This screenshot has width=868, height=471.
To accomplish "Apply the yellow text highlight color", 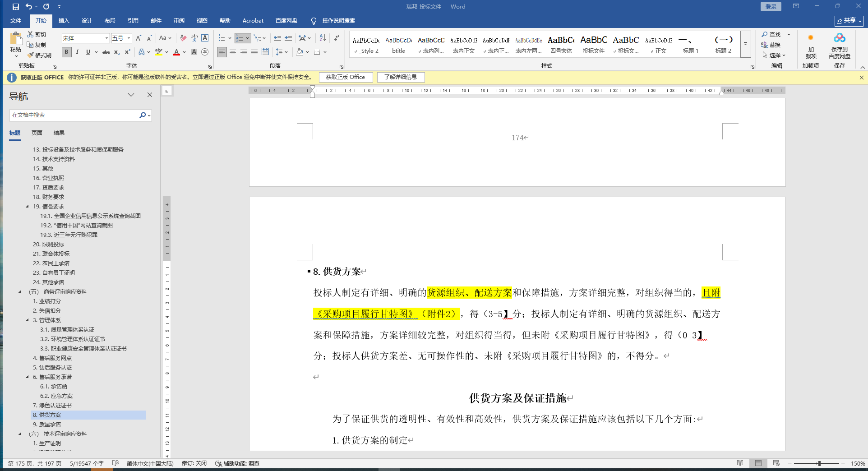I will [158, 52].
